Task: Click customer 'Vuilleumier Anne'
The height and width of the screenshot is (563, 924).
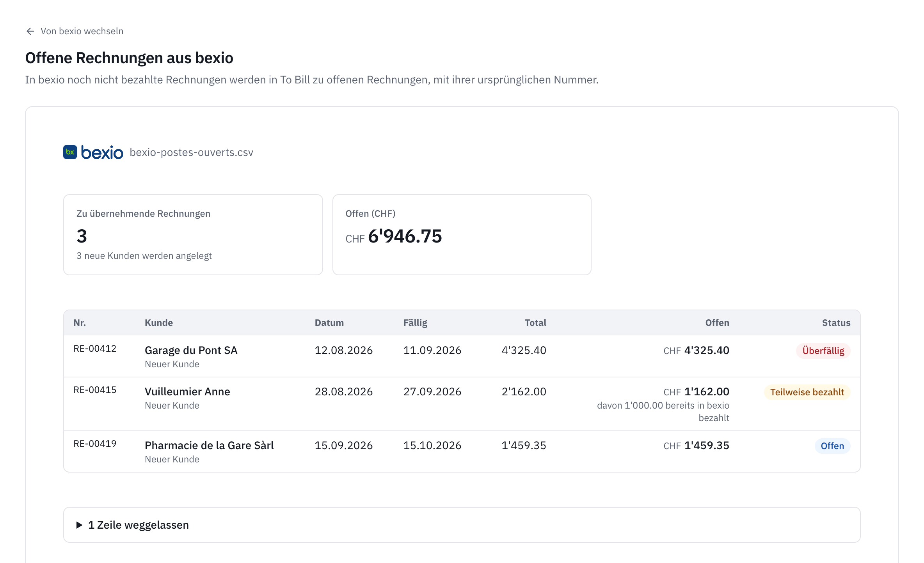Action: 187,391
